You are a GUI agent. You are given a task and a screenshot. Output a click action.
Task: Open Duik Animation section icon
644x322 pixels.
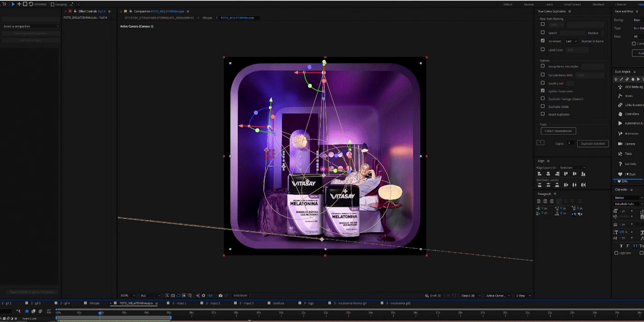click(x=620, y=133)
